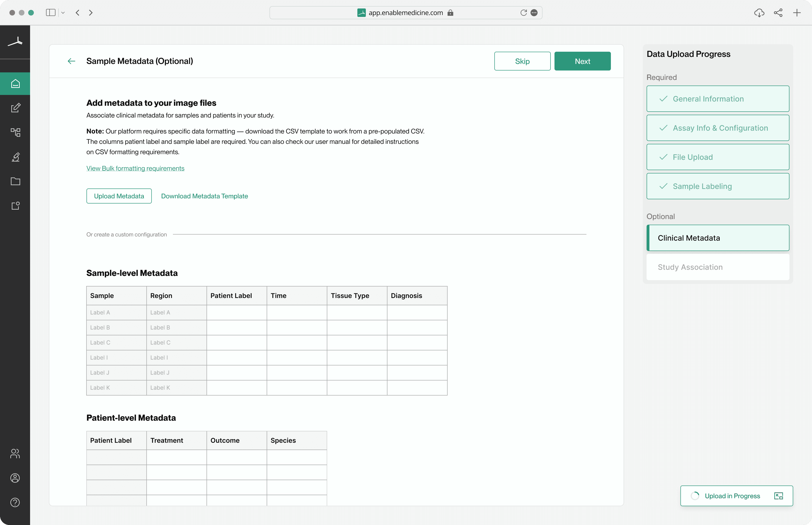This screenshot has height=525, width=812.
Task: Navigate forward in the browser
Action: pos(91,13)
